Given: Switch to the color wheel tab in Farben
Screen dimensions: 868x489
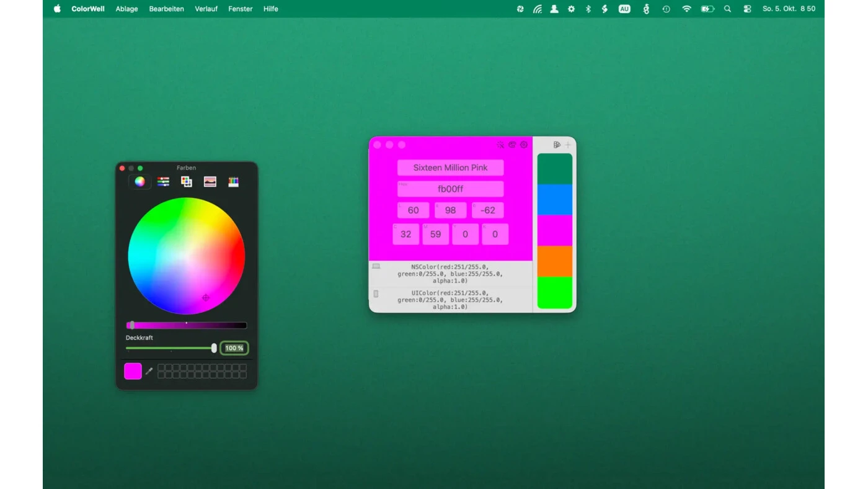Looking at the screenshot, I should click(x=140, y=182).
